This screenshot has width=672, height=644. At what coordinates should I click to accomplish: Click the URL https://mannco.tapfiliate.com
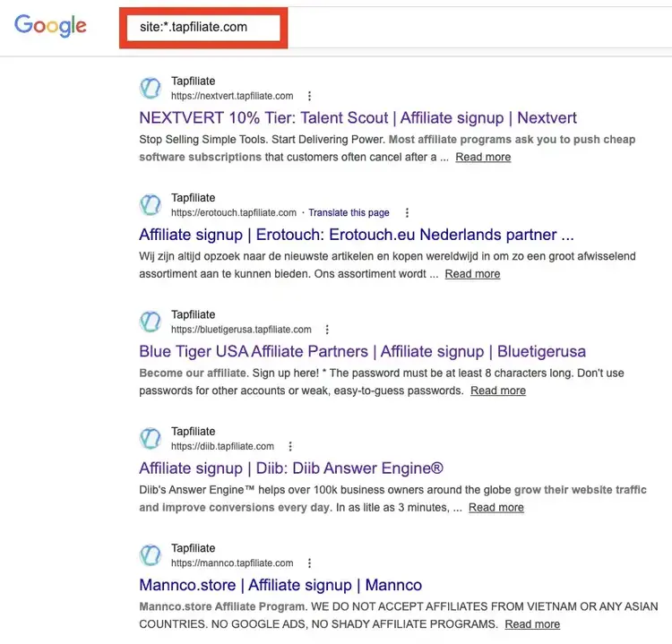coord(232,563)
